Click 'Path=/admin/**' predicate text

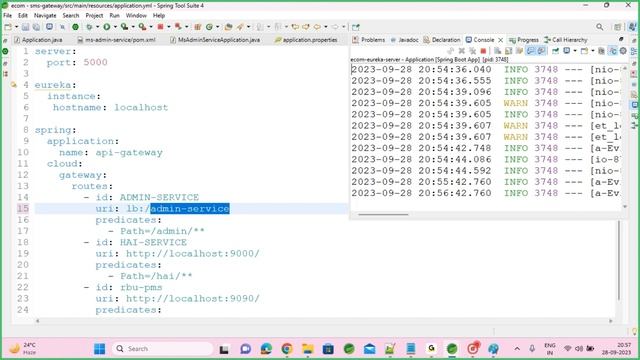pyautogui.click(x=162, y=231)
